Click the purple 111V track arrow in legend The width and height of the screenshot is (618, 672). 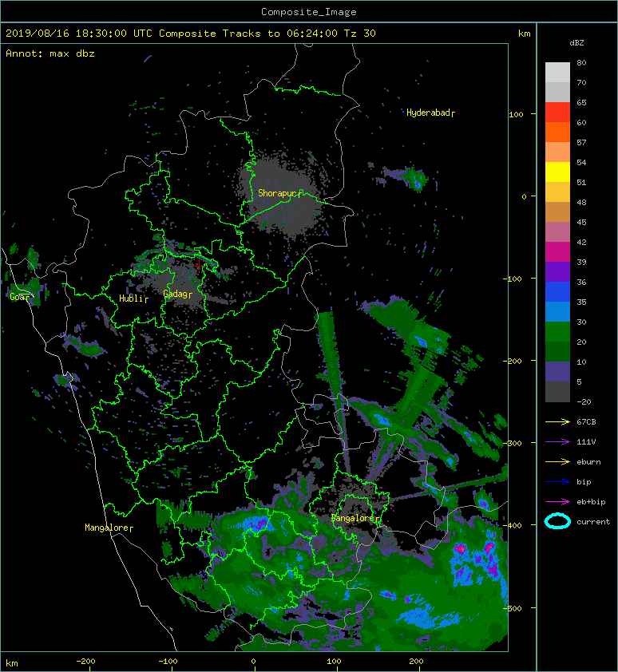tap(557, 442)
